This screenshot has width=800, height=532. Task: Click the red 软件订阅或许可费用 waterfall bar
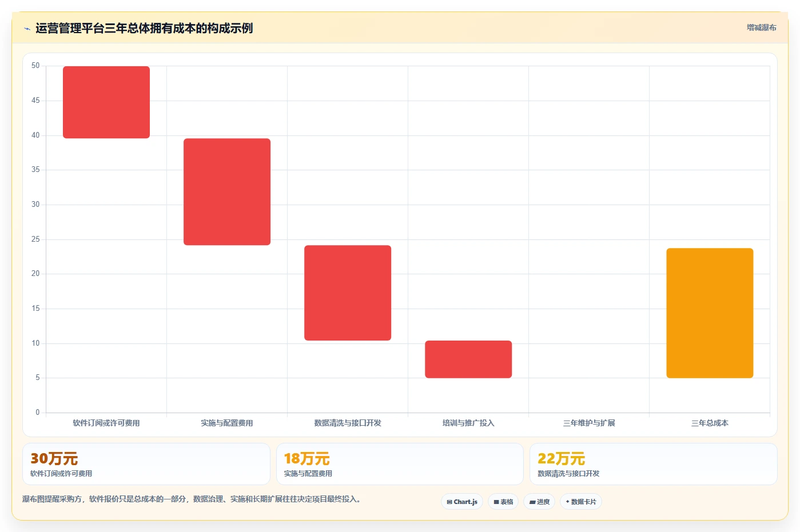coord(106,102)
